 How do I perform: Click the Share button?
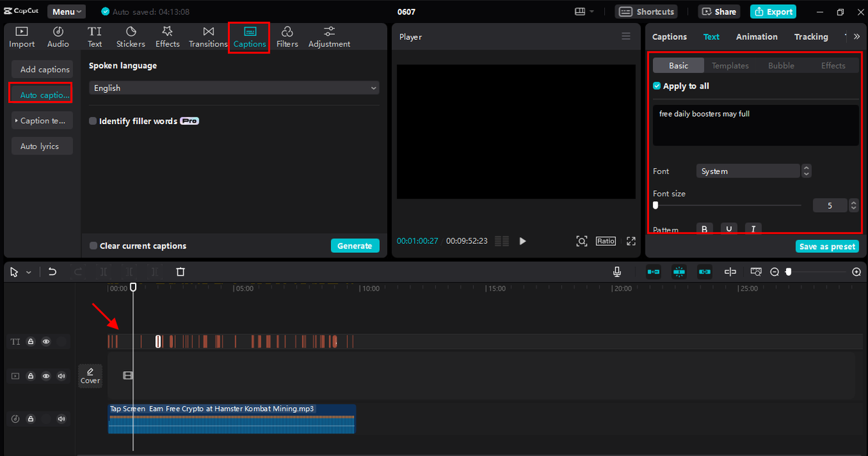[719, 12]
